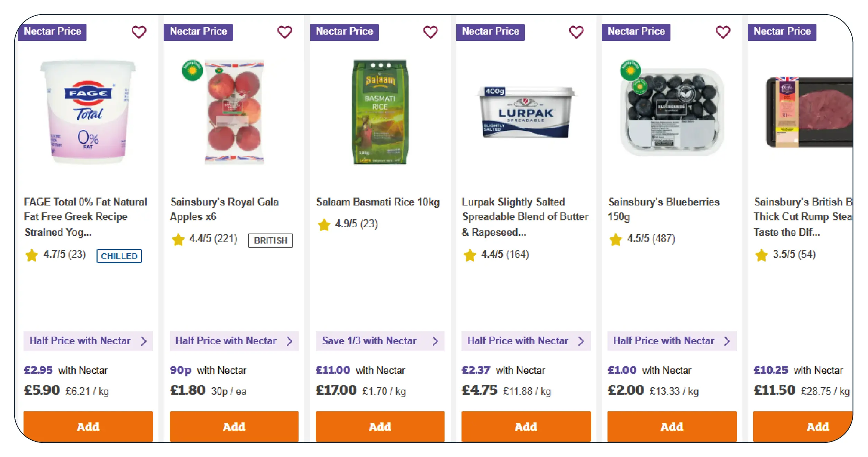Viewport: 868px width, 457px height.
Task: Click the Salaam Basmati Rice bag image
Action: coord(380,112)
